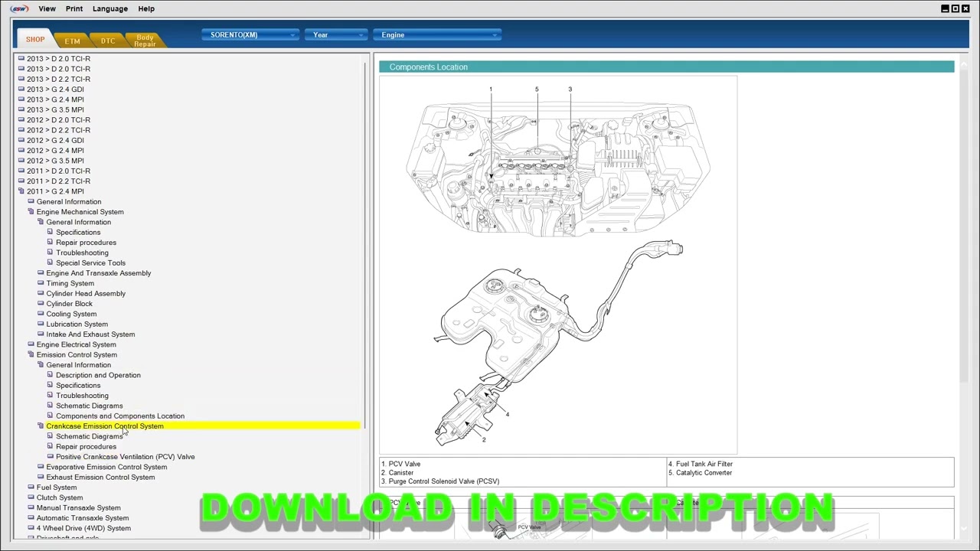
Task: Open 4 Wheel Drive (4WD) System
Action: point(83,528)
